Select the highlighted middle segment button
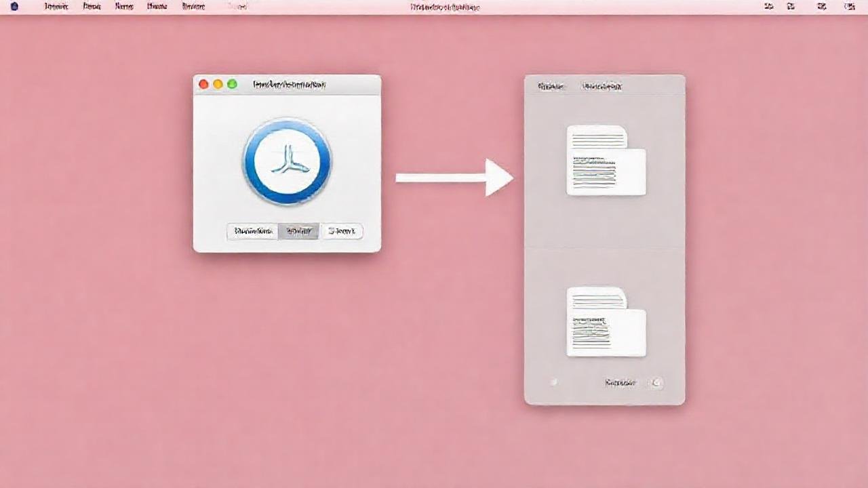 coord(298,231)
